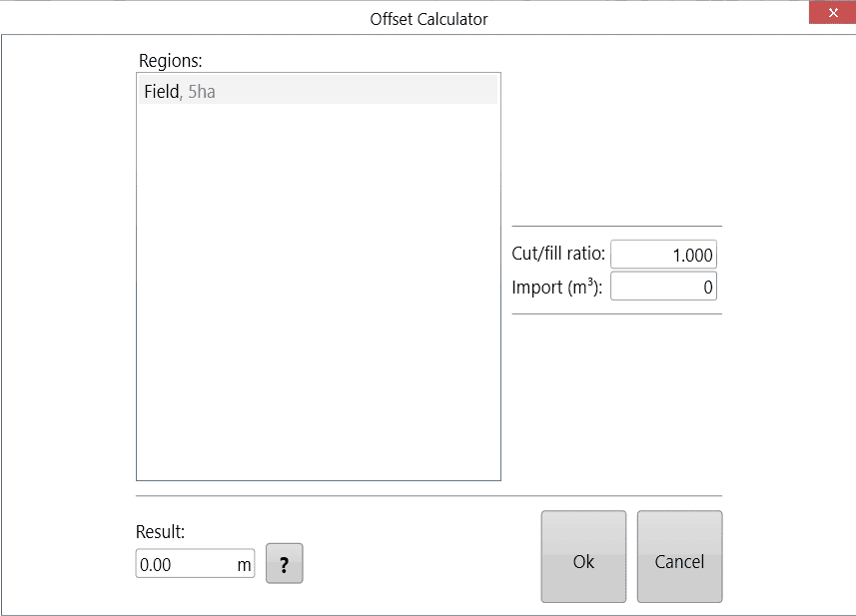856x616 pixels.
Task: Click the Import cubic meters input field
Action: pyautogui.click(x=663, y=288)
